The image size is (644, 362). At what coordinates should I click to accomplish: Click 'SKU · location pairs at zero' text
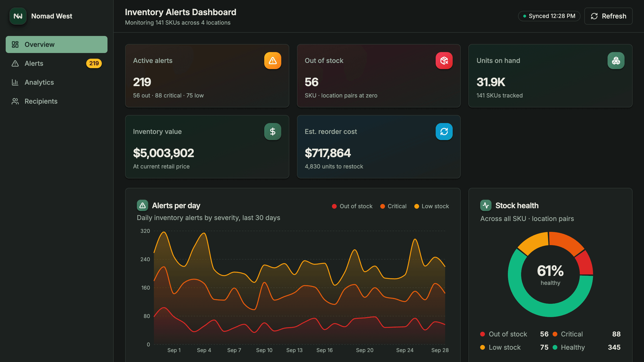point(341,95)
